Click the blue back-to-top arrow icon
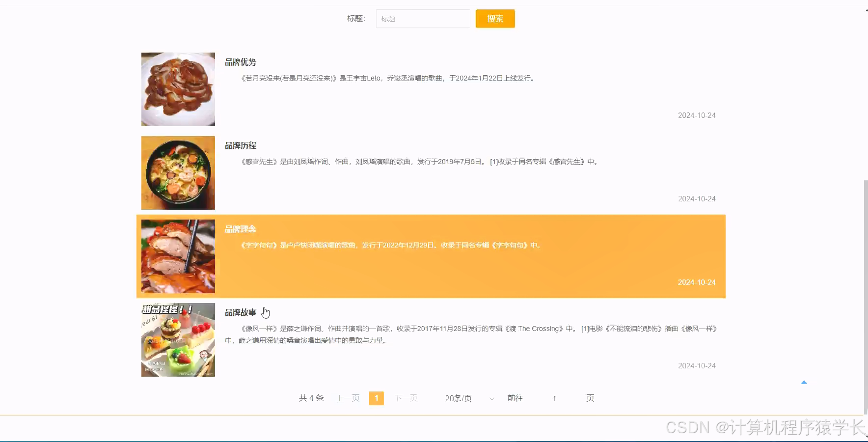This screenshot has height=442, width=868. coord(804,382)
